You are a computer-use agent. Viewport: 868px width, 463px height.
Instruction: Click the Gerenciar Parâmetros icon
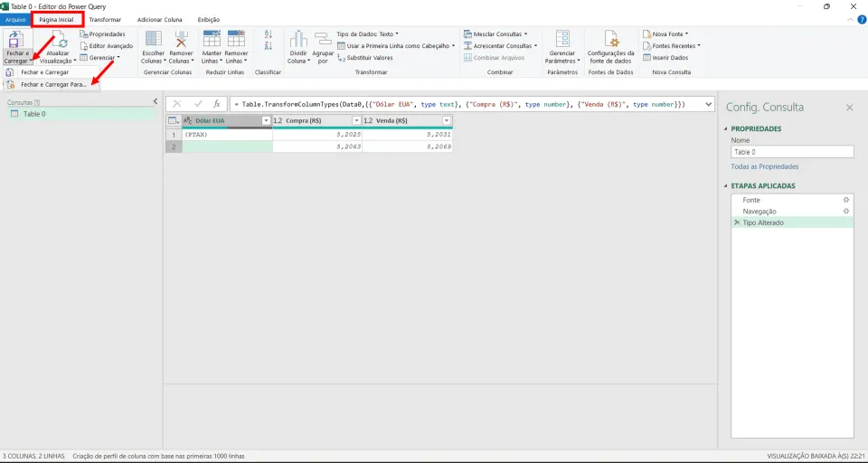tap(562, 39)
